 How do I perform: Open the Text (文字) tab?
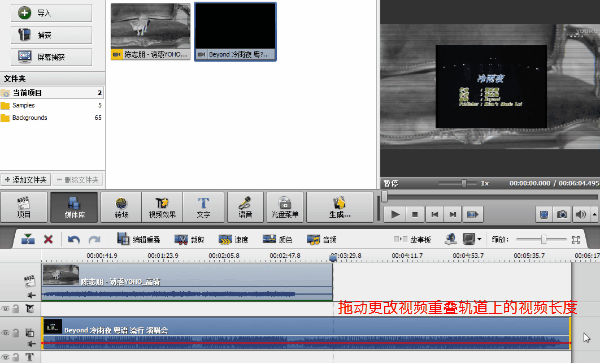pos(204,207)
